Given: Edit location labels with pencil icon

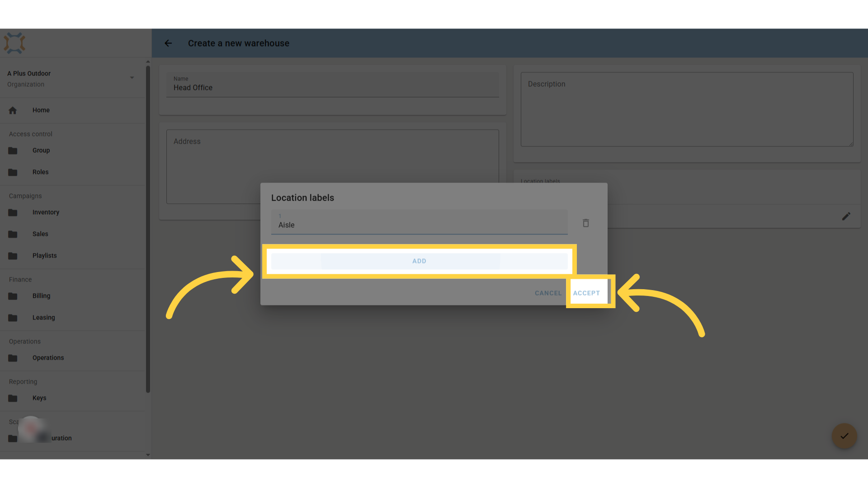Looking at the screenshot, I should (x=846, y=216).
